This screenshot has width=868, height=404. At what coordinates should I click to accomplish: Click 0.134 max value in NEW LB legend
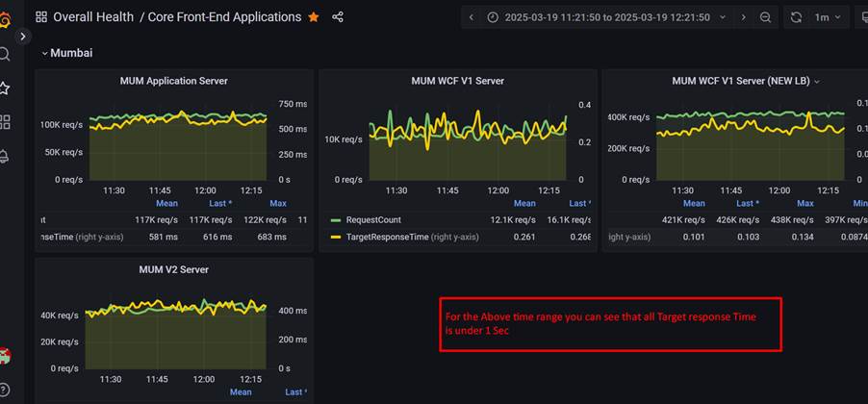click(801, 237)
